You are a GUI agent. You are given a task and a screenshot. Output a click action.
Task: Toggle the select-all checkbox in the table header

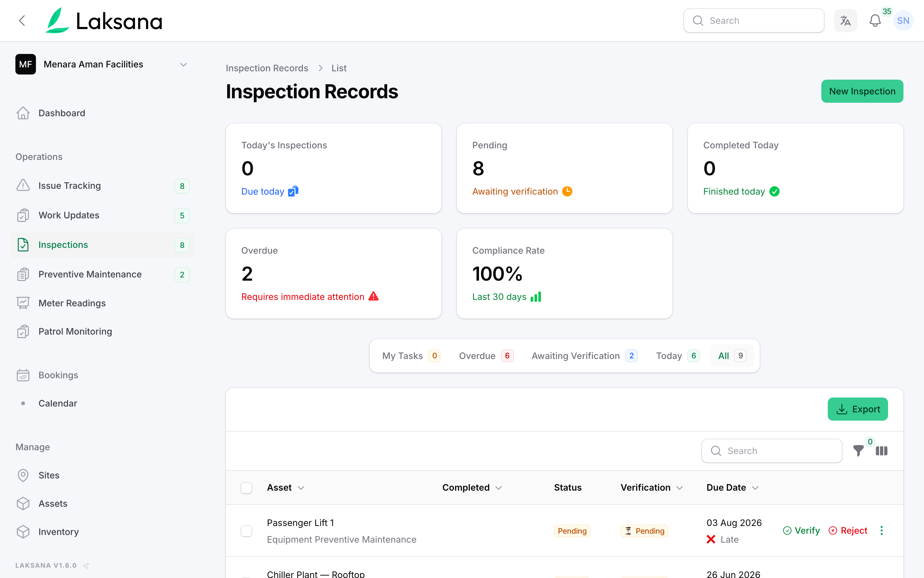pos(246,488)
